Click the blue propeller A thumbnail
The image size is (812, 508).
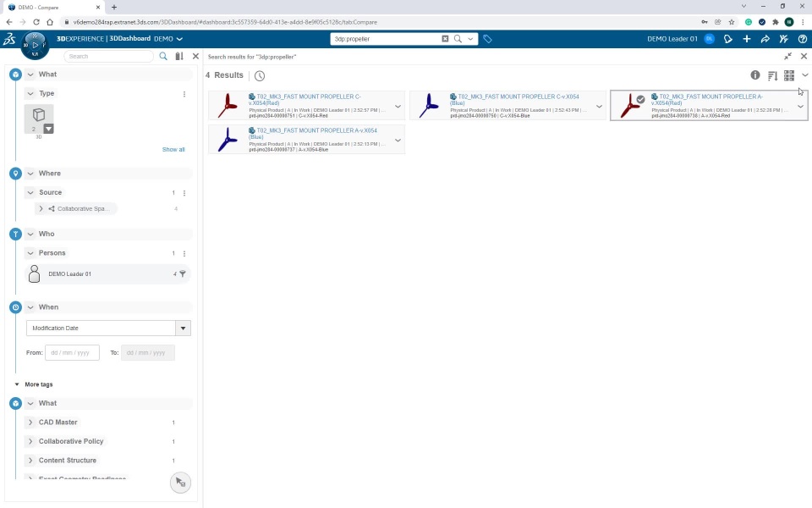click(x=228, y=140)
